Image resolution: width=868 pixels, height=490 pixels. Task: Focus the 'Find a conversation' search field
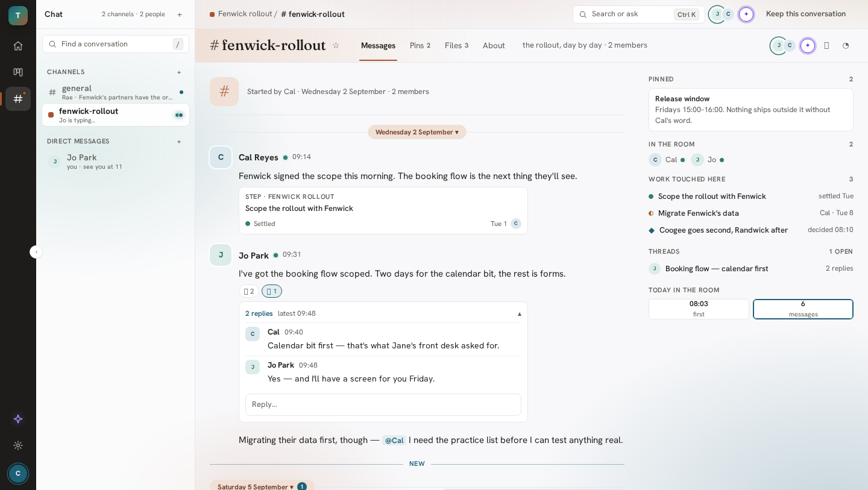pos(116,44)
